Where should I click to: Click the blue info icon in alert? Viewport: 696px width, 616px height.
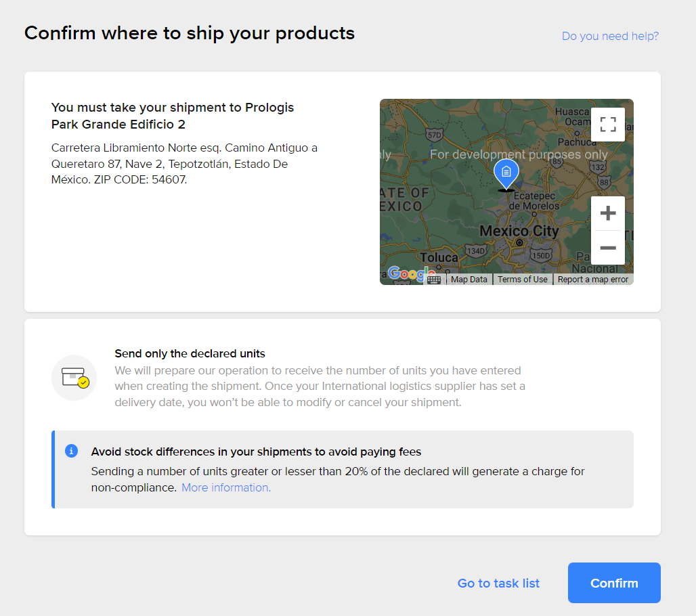click(x=72, y=452)
